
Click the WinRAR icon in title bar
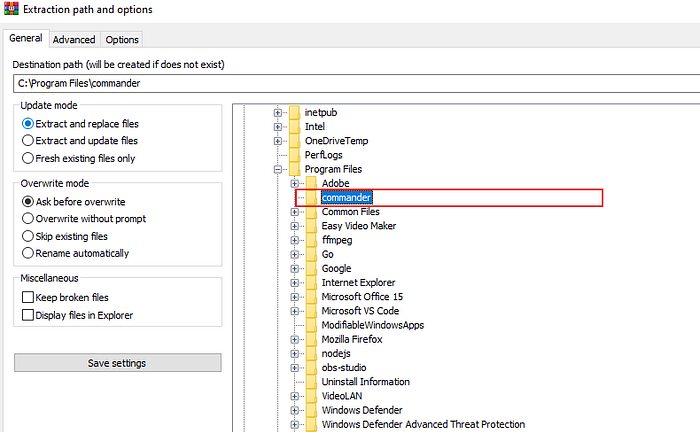pyautogui.click(x=11, y=8)
